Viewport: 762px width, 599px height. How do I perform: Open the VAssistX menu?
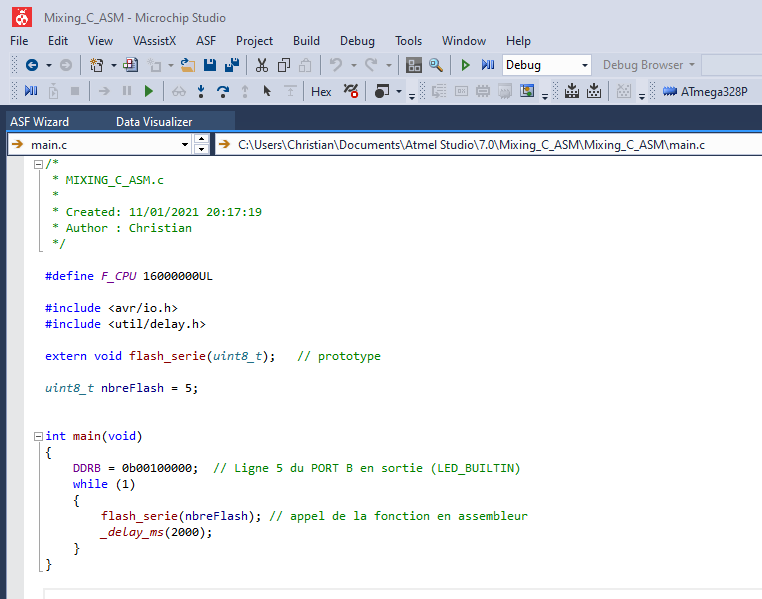(x=155, y=41)
